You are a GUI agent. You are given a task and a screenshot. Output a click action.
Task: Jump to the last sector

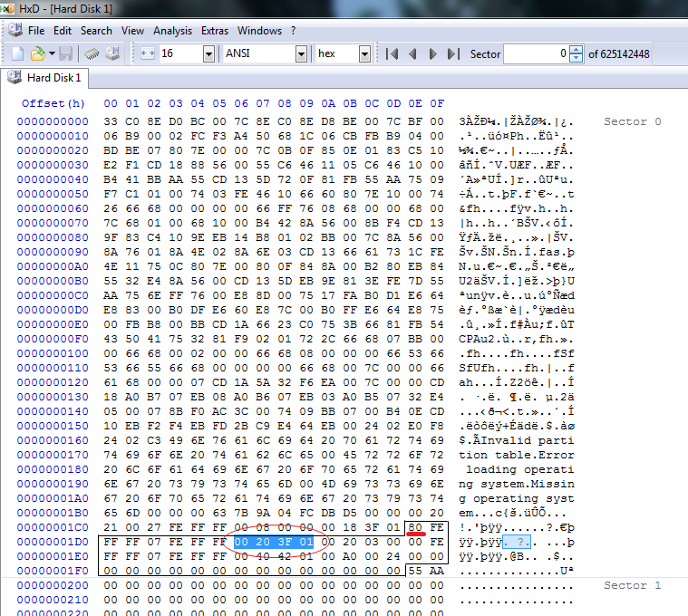pos(453,54)
